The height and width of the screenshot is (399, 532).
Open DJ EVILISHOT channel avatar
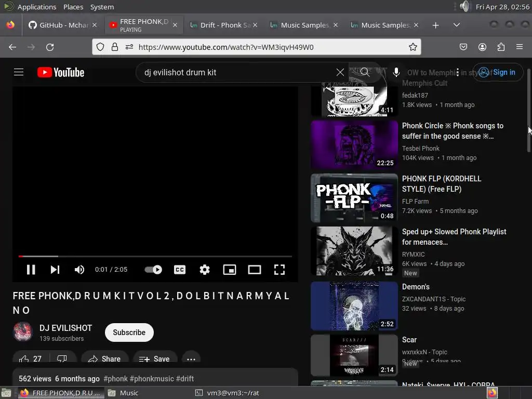pos(23,331)
